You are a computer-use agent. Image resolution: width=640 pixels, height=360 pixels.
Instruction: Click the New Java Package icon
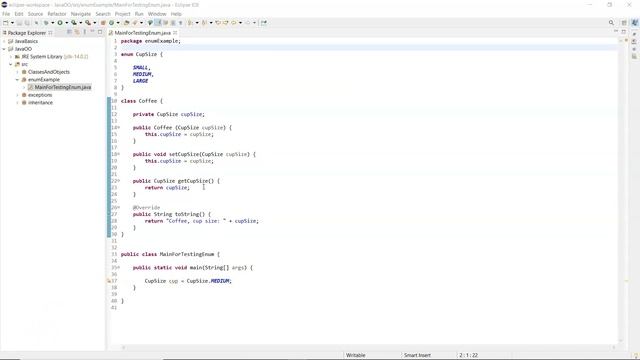(x=103, y=23)
